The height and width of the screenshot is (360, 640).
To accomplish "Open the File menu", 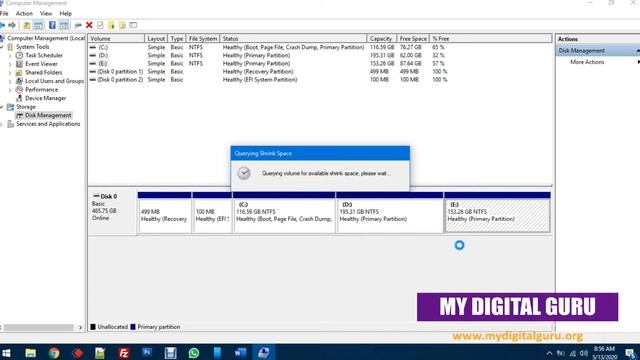I will 4,13.
